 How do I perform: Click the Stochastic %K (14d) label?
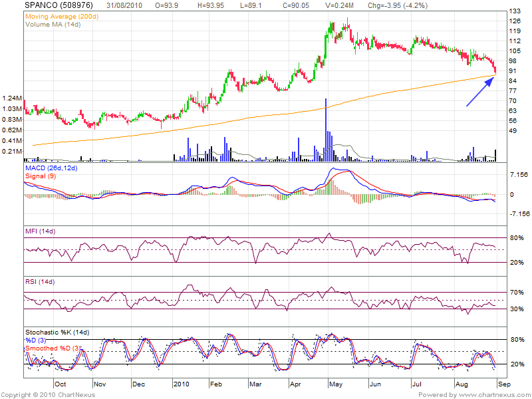pos(57,332)
